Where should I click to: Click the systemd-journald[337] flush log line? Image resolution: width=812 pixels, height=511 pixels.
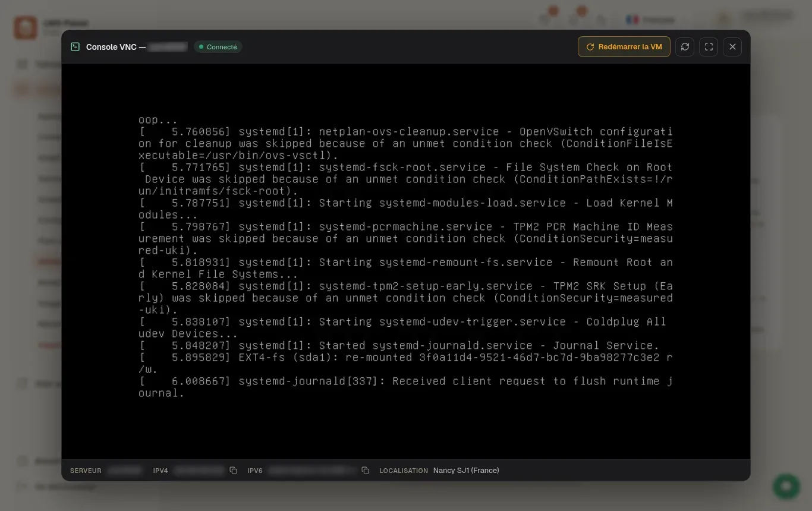tap(405, 387)
